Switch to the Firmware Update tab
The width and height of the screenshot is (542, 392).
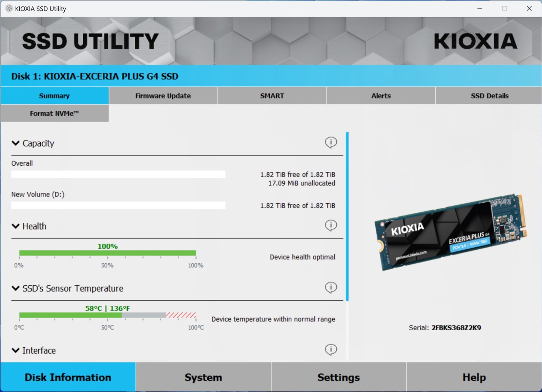163,96
